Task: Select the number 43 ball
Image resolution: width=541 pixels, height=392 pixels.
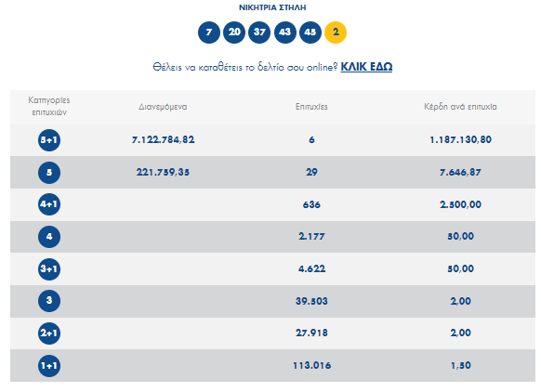Action: [285, 33]
